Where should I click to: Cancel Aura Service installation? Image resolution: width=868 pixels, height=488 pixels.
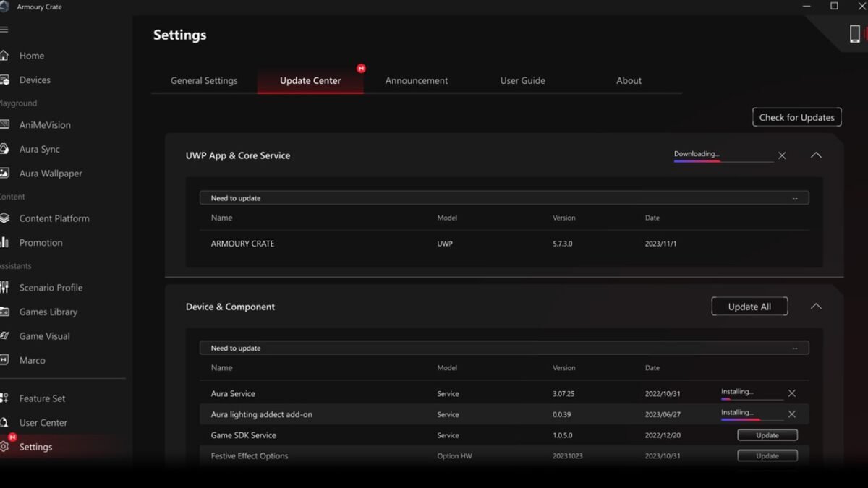[792, 393]
